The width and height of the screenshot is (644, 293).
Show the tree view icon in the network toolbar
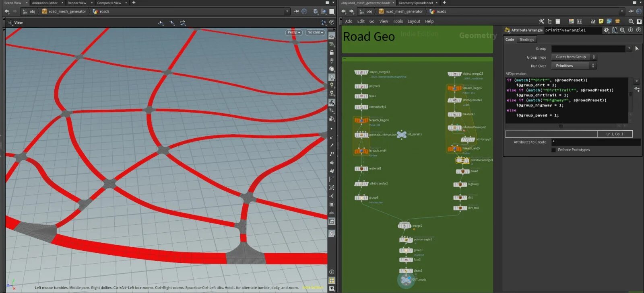[549, 21]
